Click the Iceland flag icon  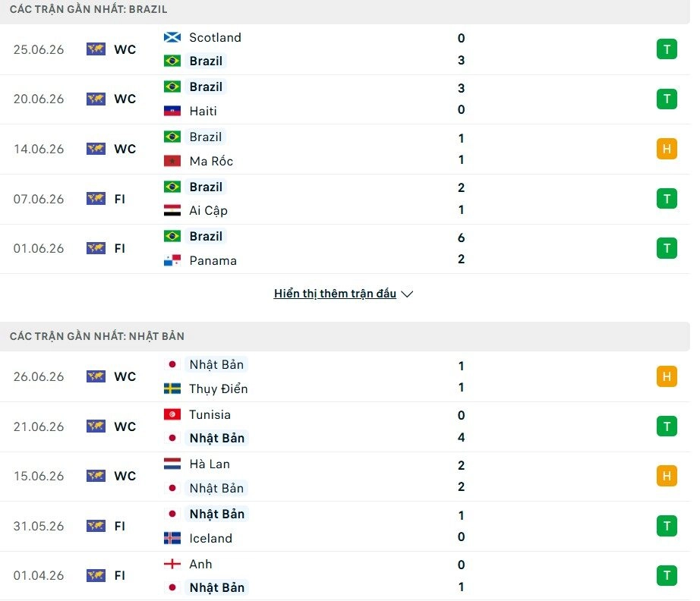coord(172,538)
